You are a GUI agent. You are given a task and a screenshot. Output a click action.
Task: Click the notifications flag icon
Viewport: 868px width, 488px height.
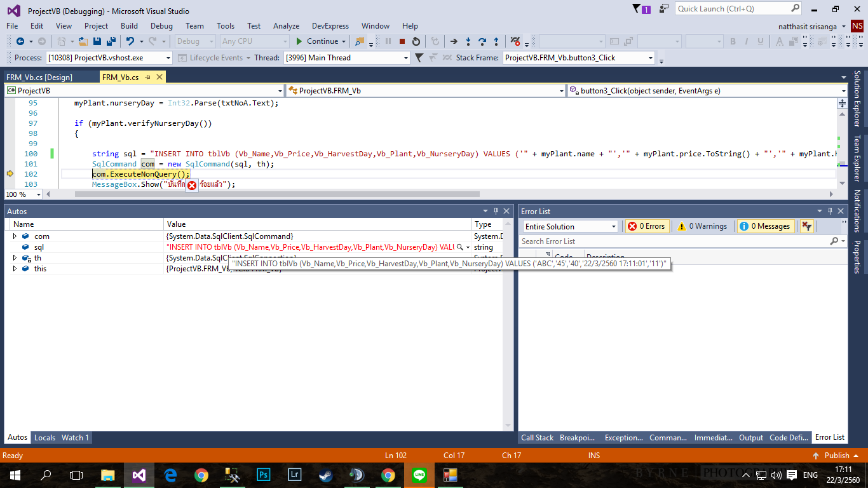[637, 9]
